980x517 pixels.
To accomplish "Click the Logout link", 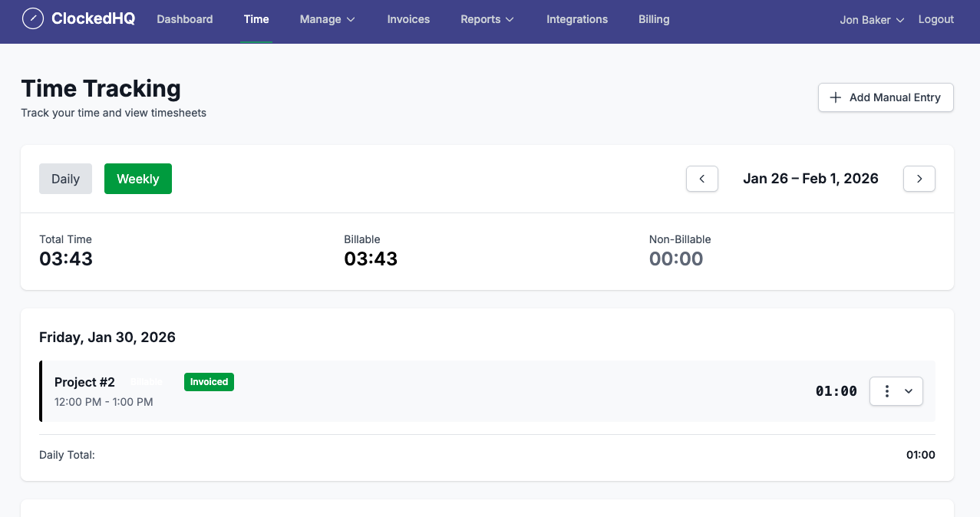I will point(935,19).
